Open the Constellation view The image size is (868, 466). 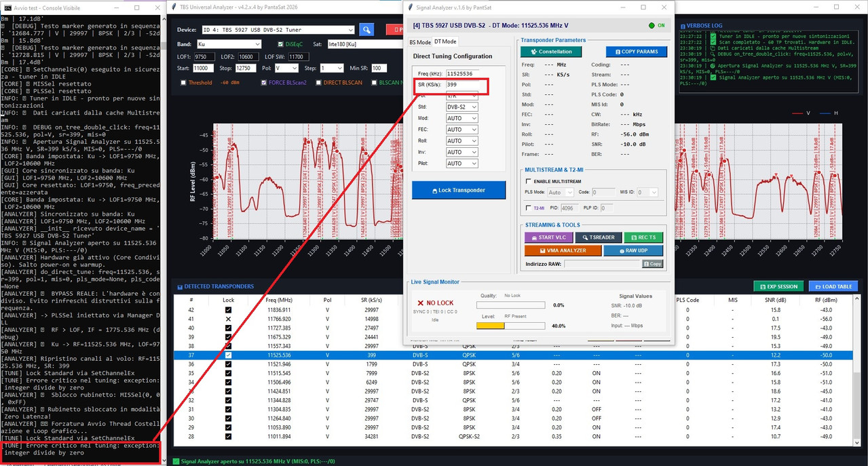pos(551,52)
